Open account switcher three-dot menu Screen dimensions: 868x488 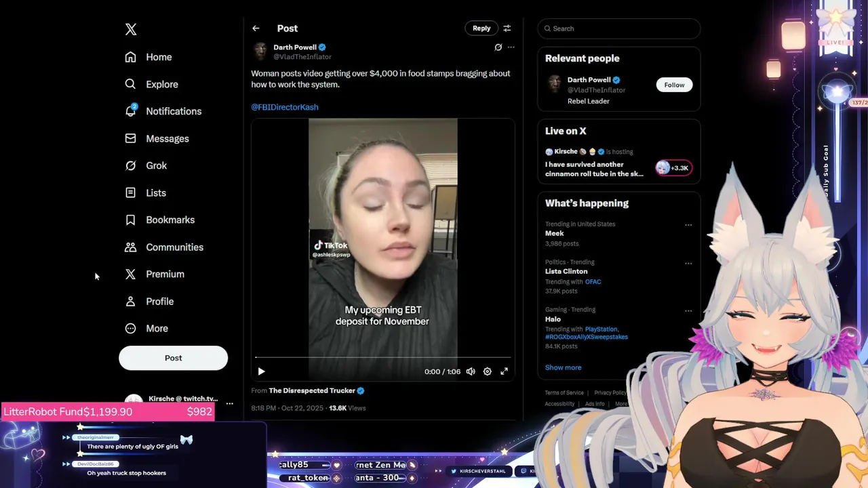pyautogui.click(x=229, y=404)
